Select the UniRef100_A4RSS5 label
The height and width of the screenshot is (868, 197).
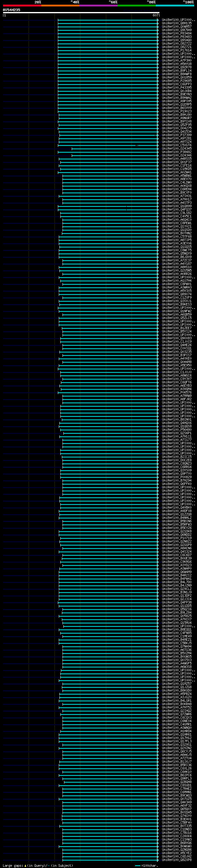(177, 158)
